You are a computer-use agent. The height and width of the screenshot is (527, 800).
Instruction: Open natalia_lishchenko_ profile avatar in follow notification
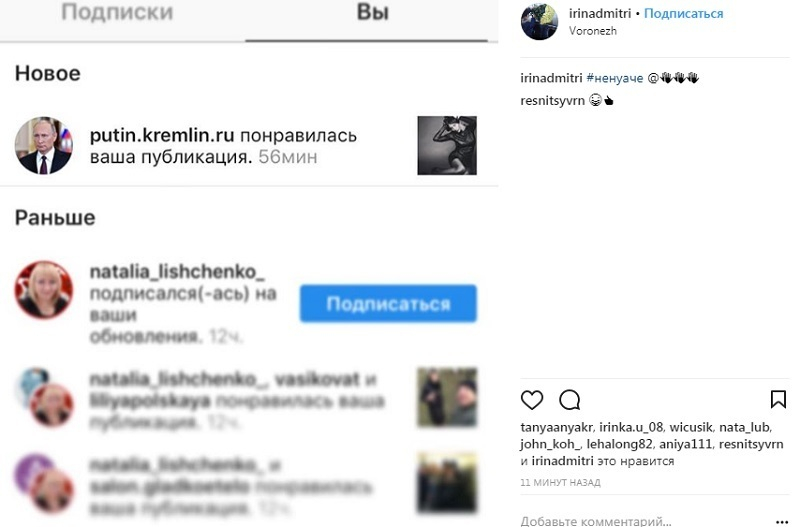pos(44,290)
